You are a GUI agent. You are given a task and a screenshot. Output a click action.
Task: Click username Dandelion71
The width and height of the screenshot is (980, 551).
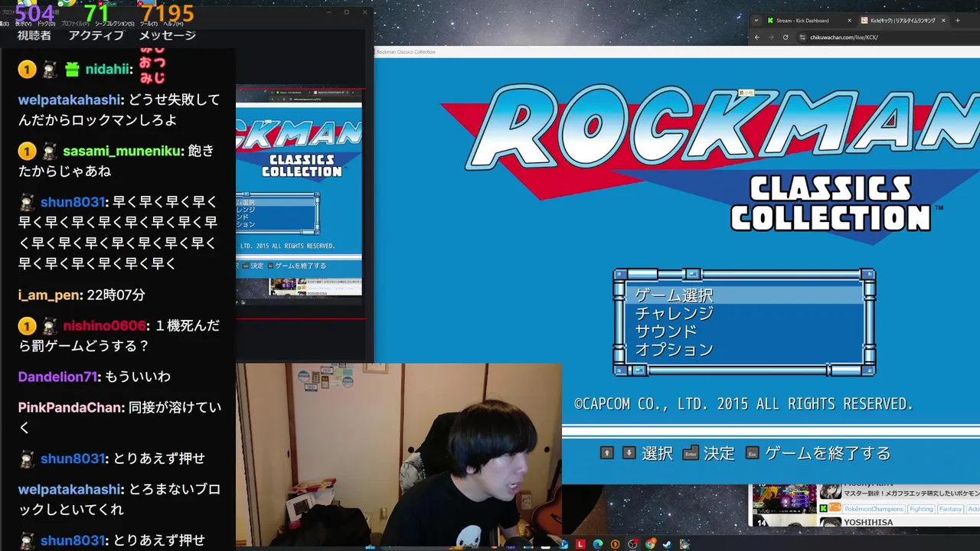click(x=58, y=377)
